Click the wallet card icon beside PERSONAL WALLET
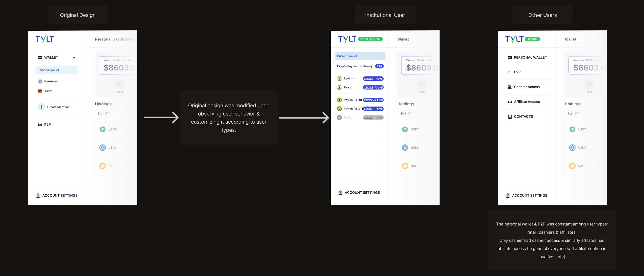Viewport: 644px width, 276px height. point(510,57)
